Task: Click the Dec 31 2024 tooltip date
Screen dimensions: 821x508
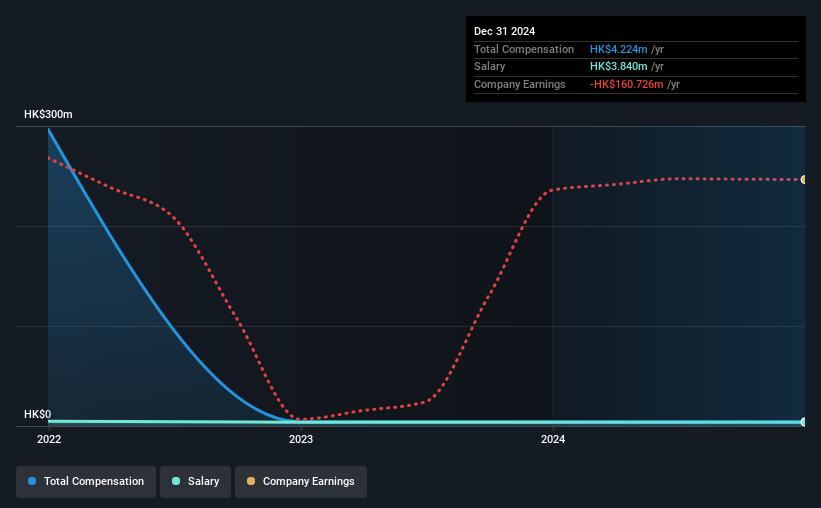Action: [504, 31]
